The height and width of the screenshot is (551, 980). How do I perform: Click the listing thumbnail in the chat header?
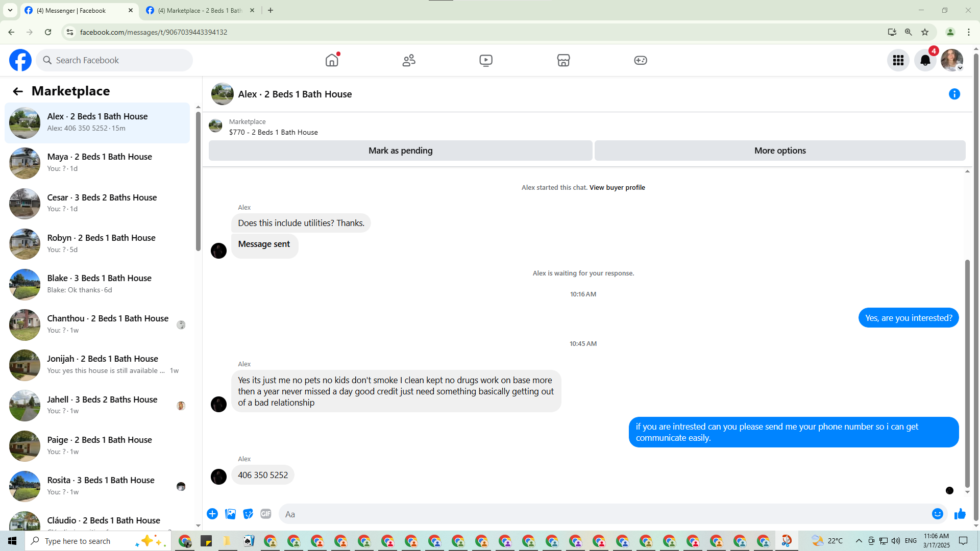click(223, 94)
